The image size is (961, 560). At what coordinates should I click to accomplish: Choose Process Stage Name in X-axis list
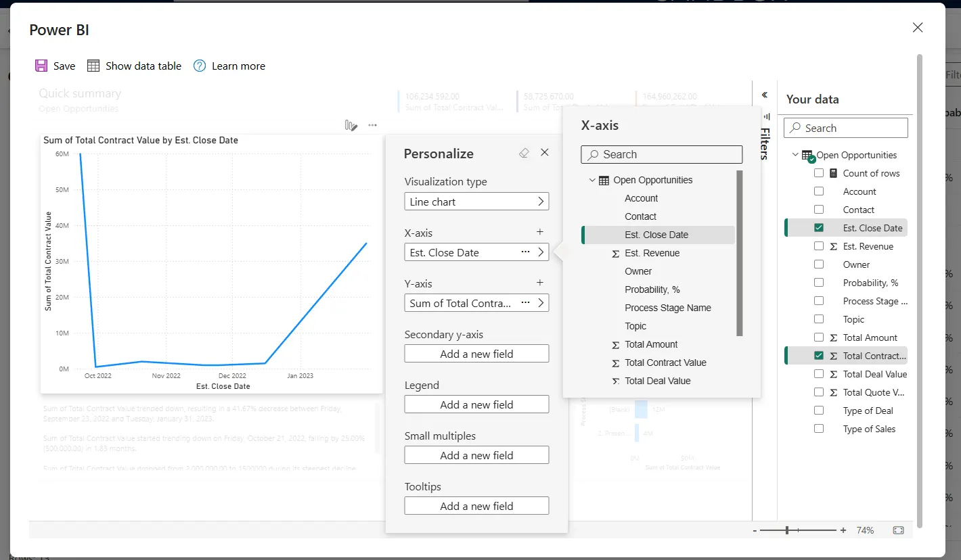(667, 308)
